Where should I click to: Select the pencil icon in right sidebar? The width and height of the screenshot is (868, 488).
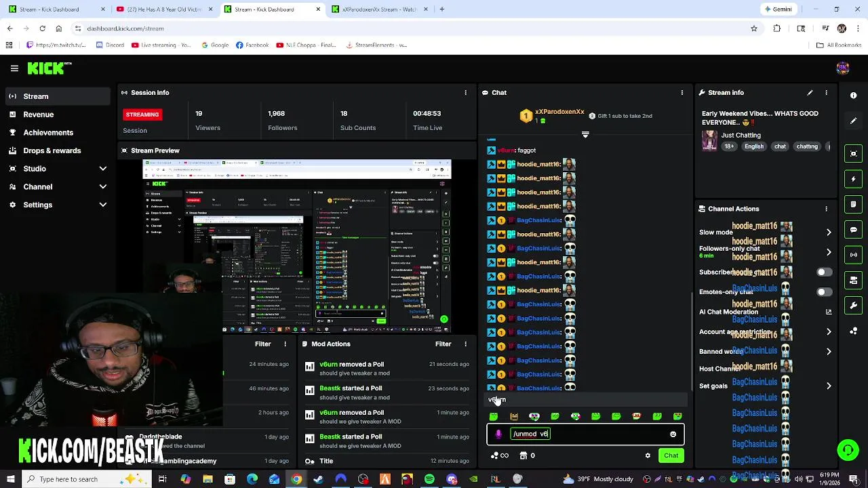point(854,121)
